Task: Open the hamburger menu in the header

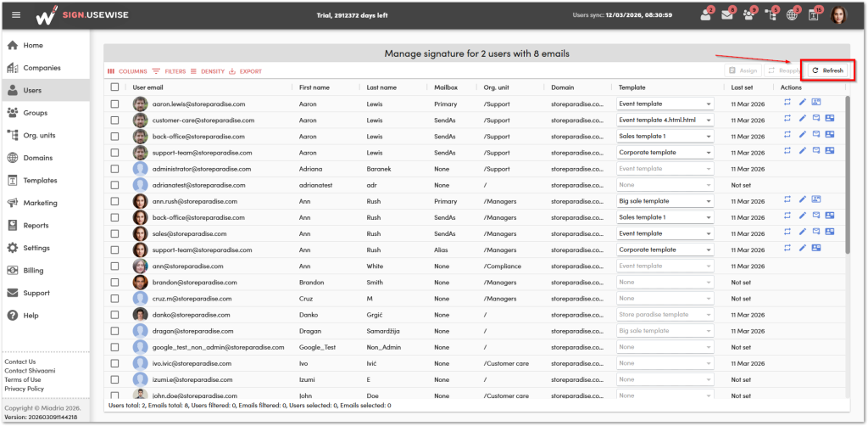Action: click(x=16, y=15)
